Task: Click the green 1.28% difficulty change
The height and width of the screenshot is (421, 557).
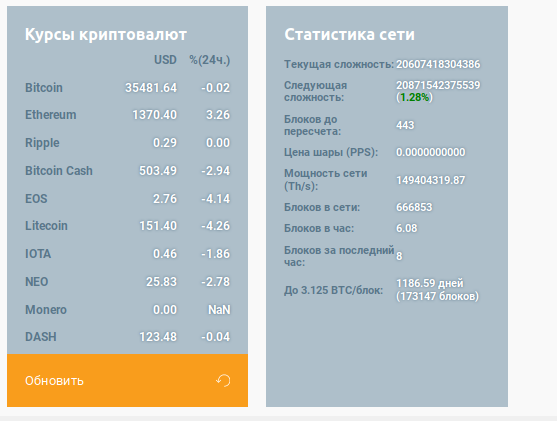Action: 414,97
